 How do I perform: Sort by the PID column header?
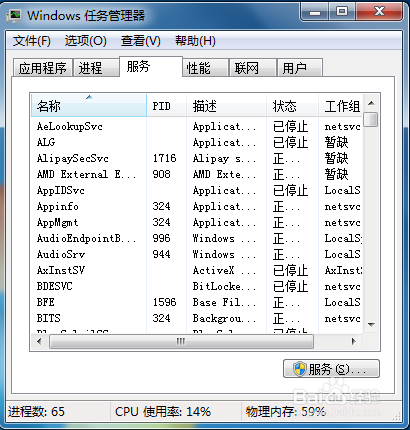click(166, 106)
